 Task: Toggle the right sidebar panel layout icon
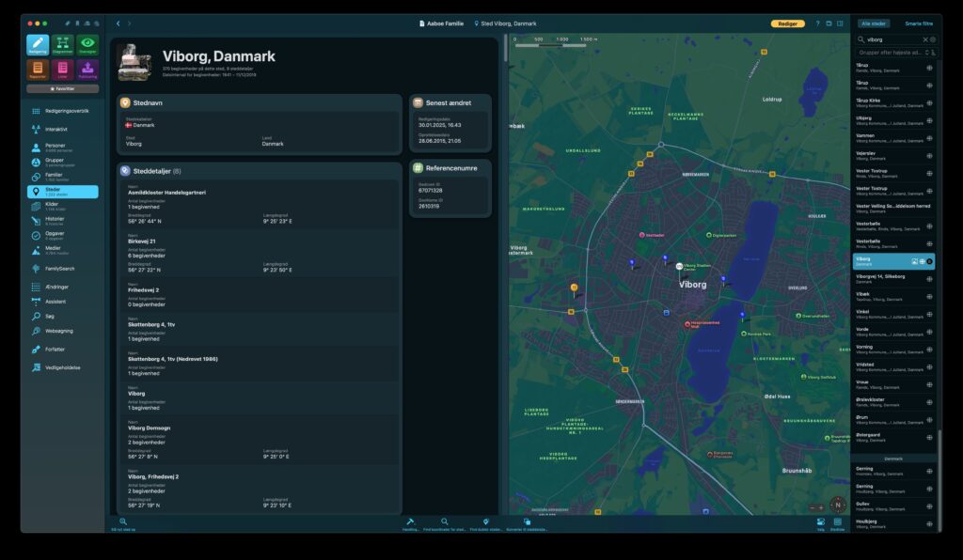(840, 23)
